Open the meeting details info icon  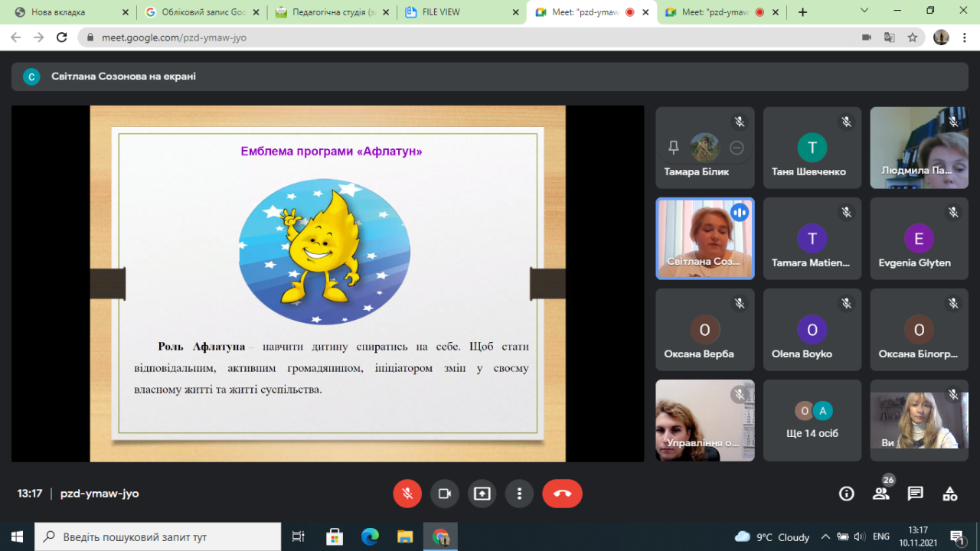847,494
